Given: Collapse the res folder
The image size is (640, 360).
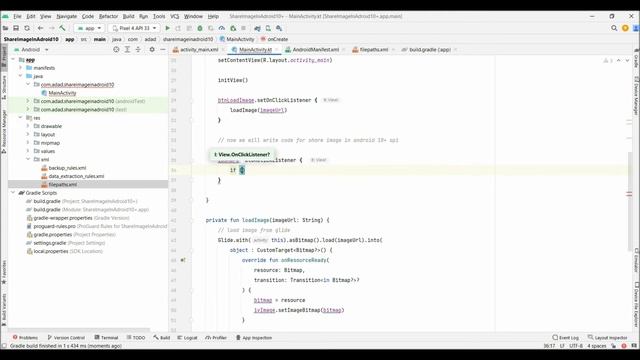Looking at the screenshot, I should tap(20, 118).
